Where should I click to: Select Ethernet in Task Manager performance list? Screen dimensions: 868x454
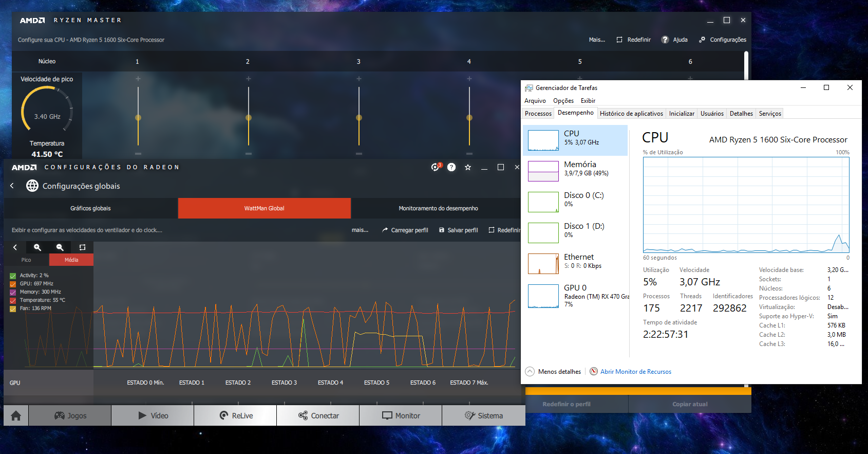coord(575,264)
